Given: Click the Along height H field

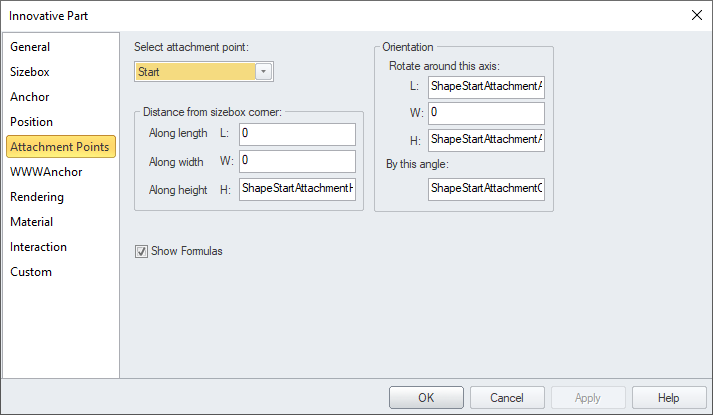Looking at the screenshot, I should pyautogui.click(x=297, y=189).
